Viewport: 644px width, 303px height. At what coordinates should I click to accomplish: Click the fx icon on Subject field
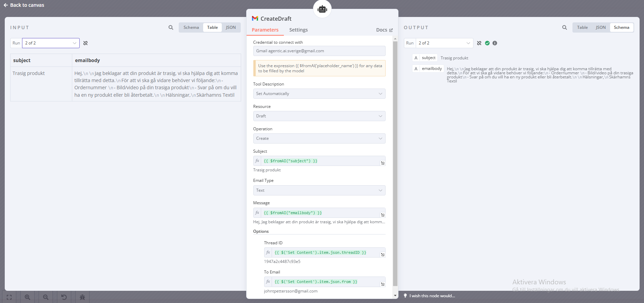click(257, 161)
